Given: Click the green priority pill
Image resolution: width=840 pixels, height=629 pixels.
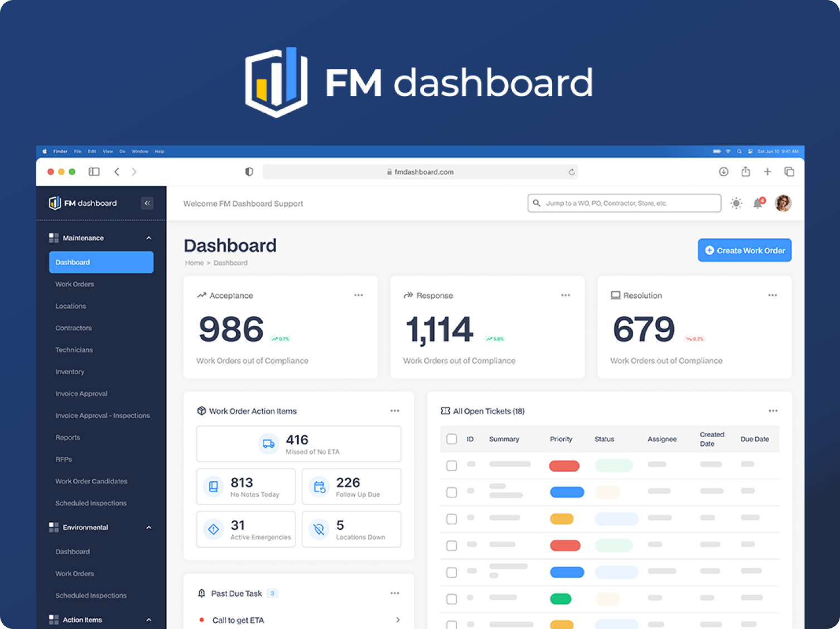Looking at the screenshot, I should coord(561,599).
